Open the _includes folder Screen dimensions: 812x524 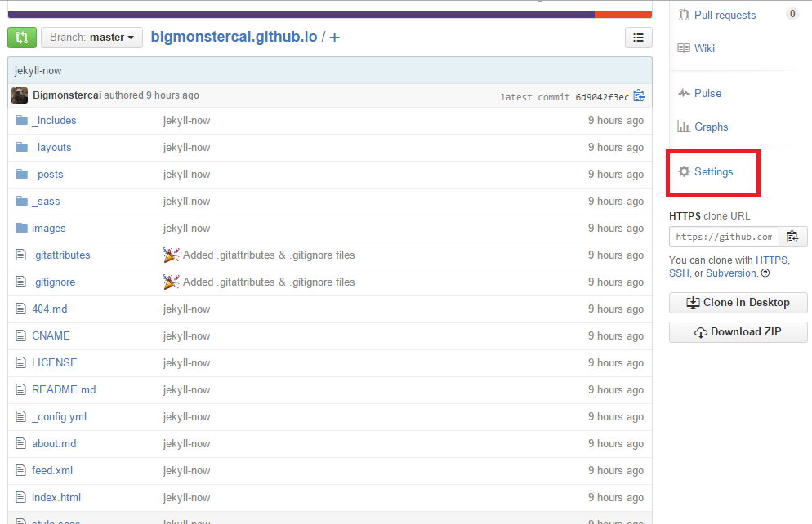pos(54,120)
